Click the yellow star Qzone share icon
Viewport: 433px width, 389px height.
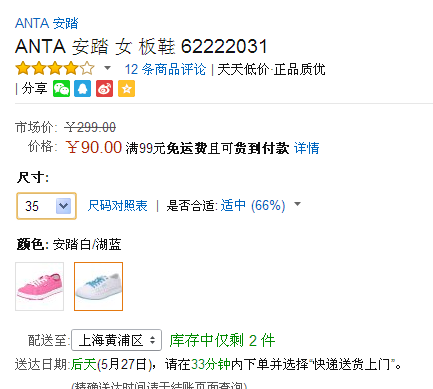[x=126, y=89]
